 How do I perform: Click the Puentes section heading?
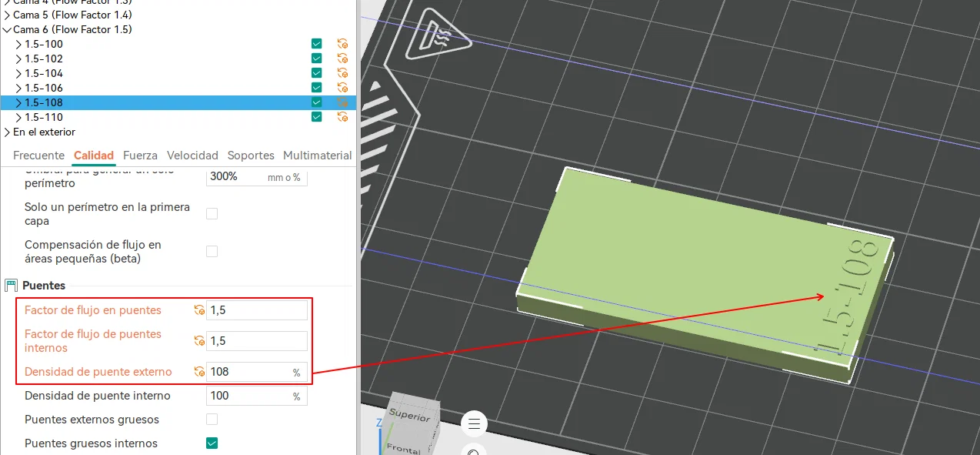click(x=44, y=286)
